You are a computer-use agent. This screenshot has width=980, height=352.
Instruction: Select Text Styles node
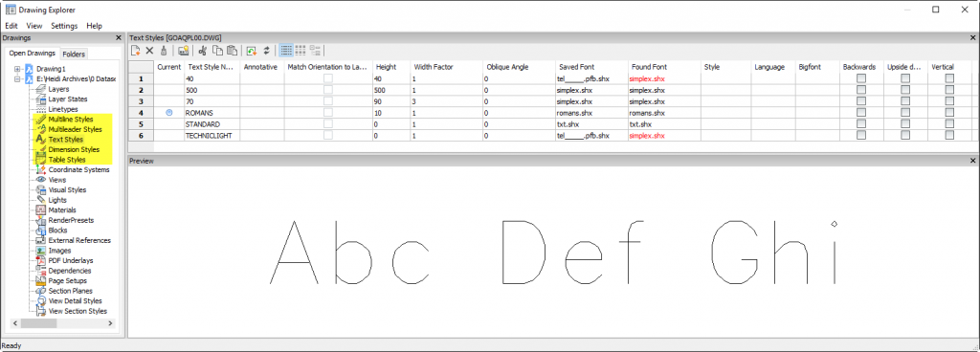coord(66,140)
